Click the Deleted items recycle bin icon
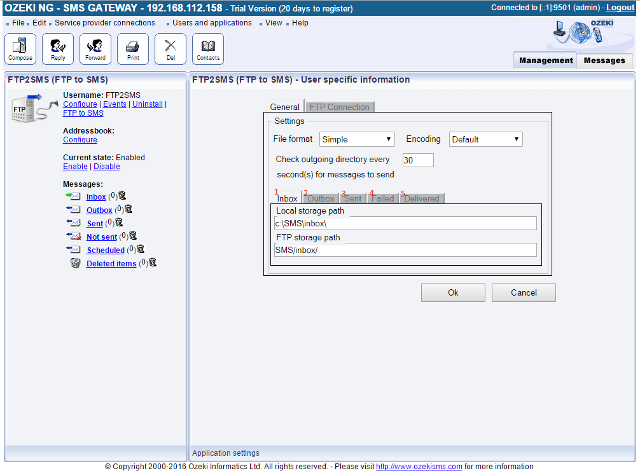Screen dimensions: 640x473 [x=76, y=263]
